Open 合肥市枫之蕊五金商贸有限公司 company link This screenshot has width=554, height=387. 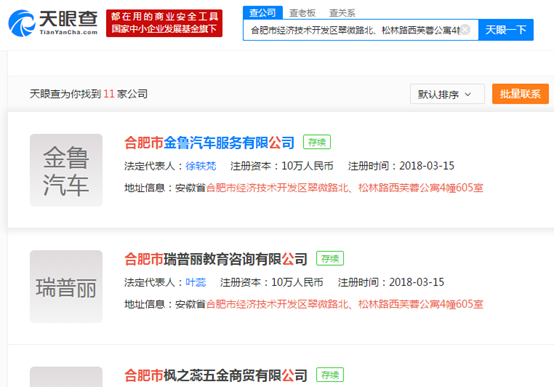[216, 375]
